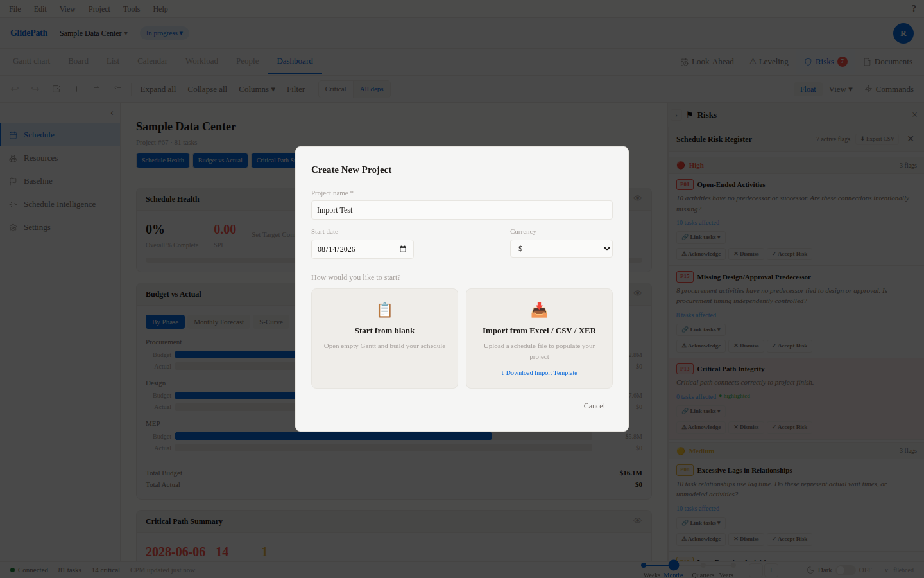Click the redo arrow in toolbar
Image resolution: width=924 pixels, height=578 pixels.
(x=35, y=89)
